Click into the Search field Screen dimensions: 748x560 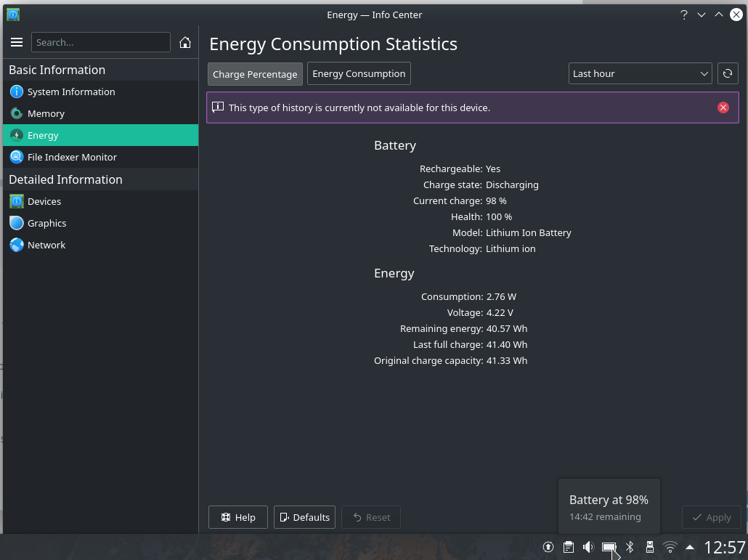[x=101, y=42]
